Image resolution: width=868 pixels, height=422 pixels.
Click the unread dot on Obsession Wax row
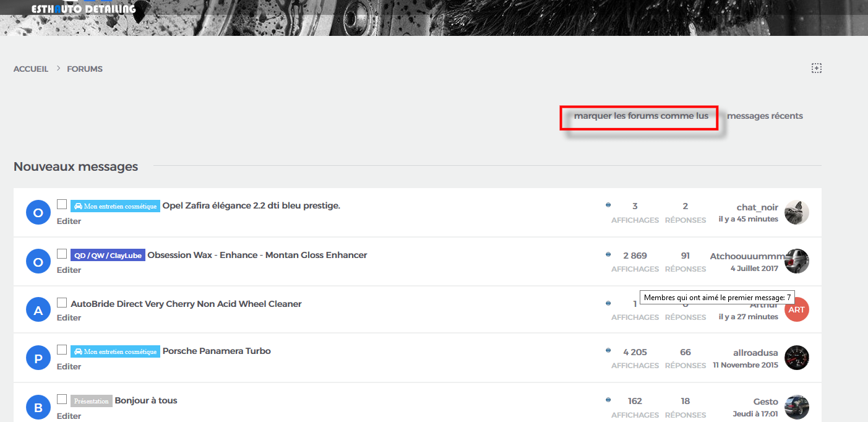608,254
